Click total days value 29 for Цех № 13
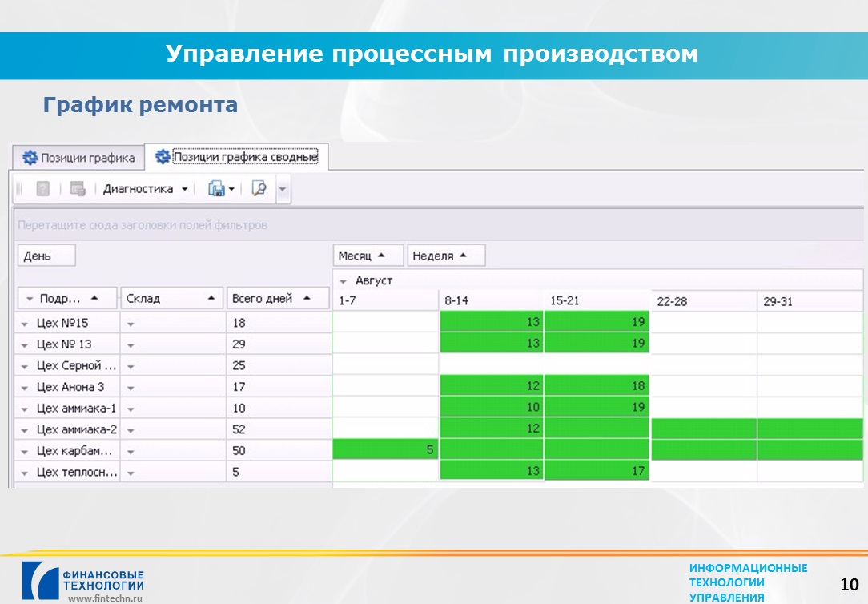868x604 pixels. click(279, 344)
